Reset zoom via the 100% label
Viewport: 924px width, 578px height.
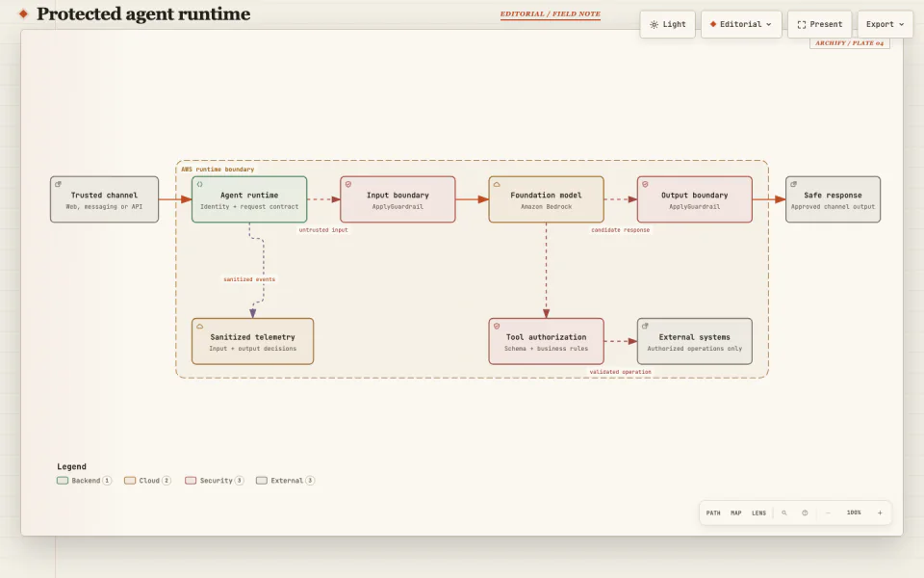tap(854, 513)
